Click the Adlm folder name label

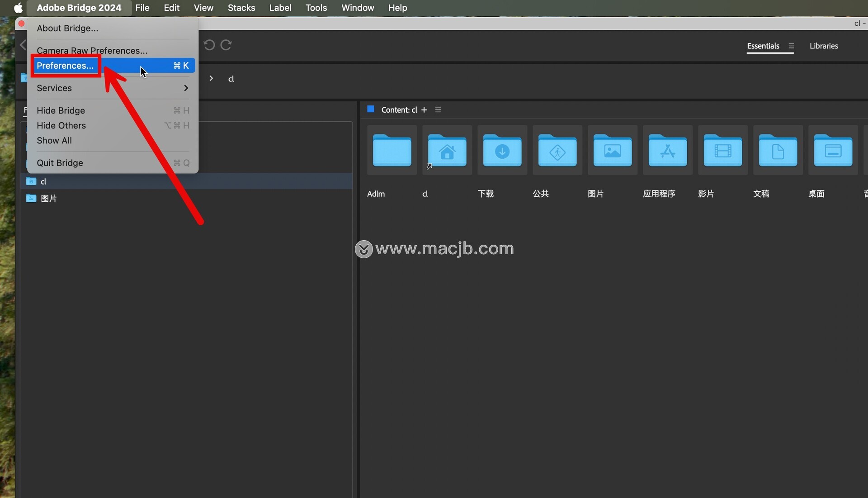pyautogui.click(x=376, y=194)
